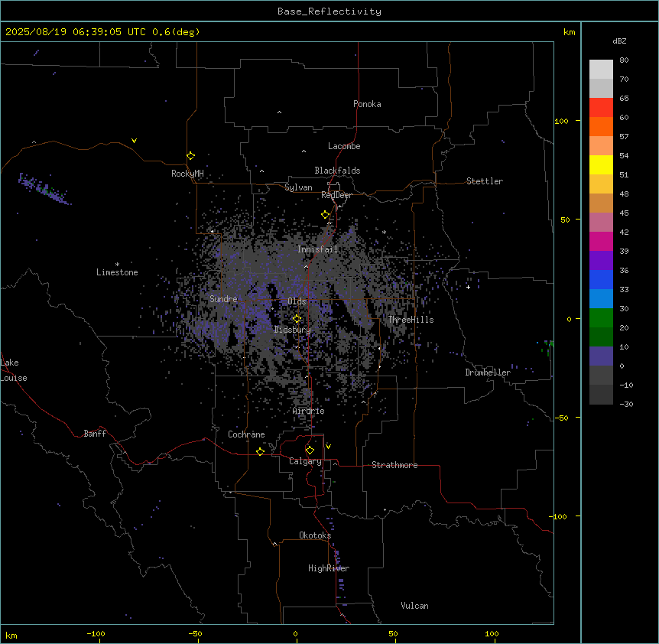
Task: Pick the red 60–65 dBZ legend swatch
Action: (x=601, y=108)
